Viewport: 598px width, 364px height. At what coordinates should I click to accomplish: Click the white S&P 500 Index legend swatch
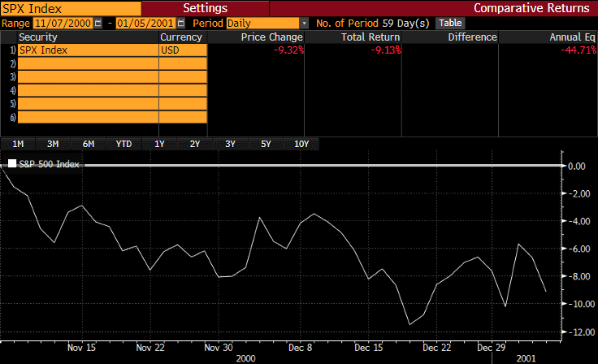pos(12,163)
